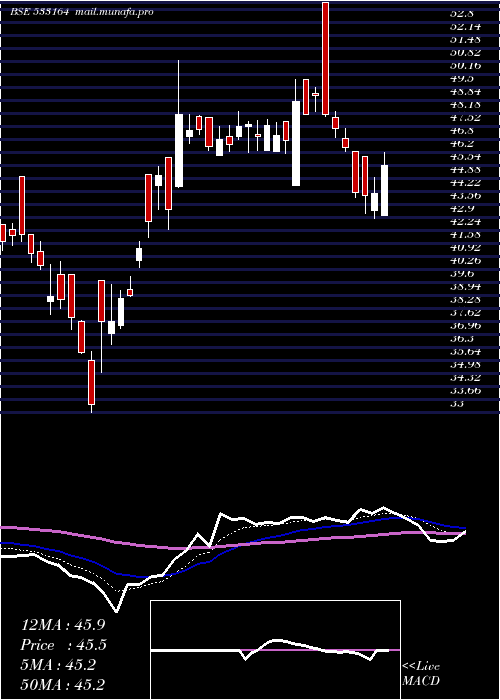Click the 49.5 price axis label
Screen dimensions: 500x700
coord(460,79)
